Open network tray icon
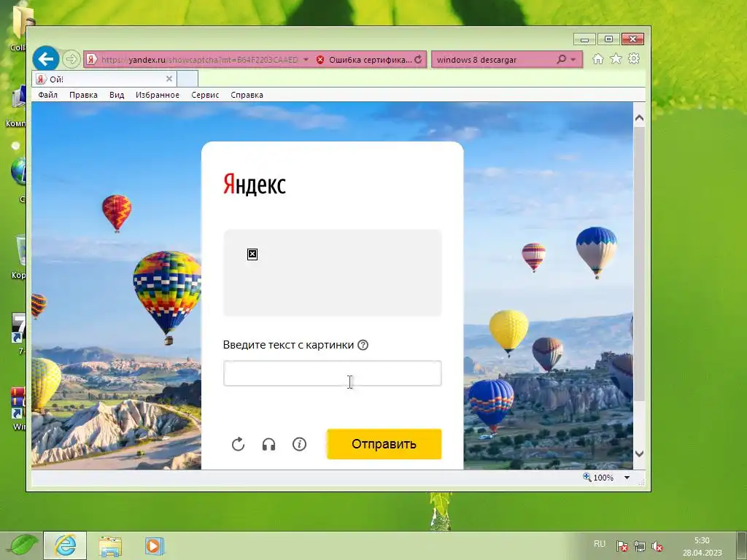Image resolution: width=747 pixels, height=560 pixels. click(639, 545)
